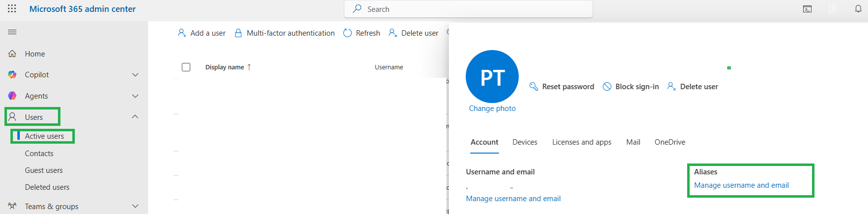Click the Refresh label
Image resolution: width=868 pixels, height=217 pixels.
tap(368, 33)
